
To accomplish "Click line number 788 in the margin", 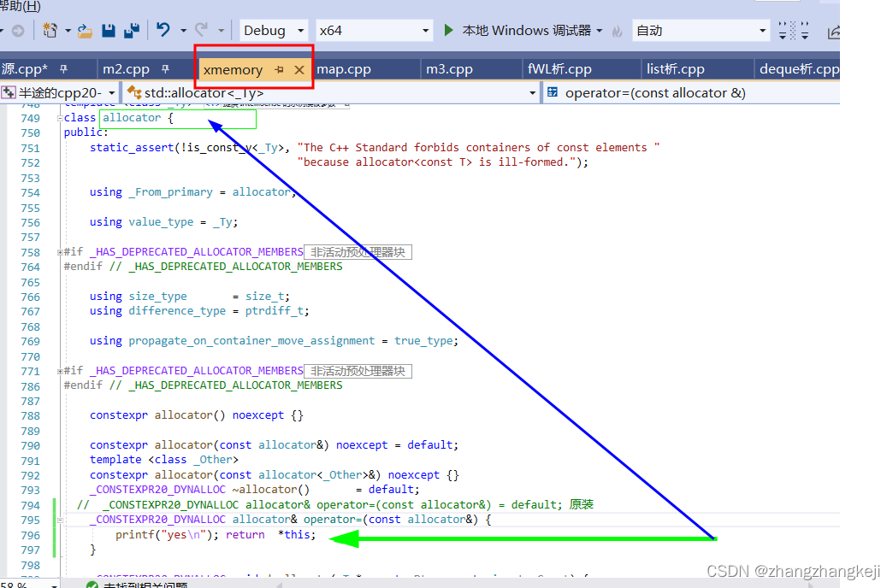I will pos(30,416).
